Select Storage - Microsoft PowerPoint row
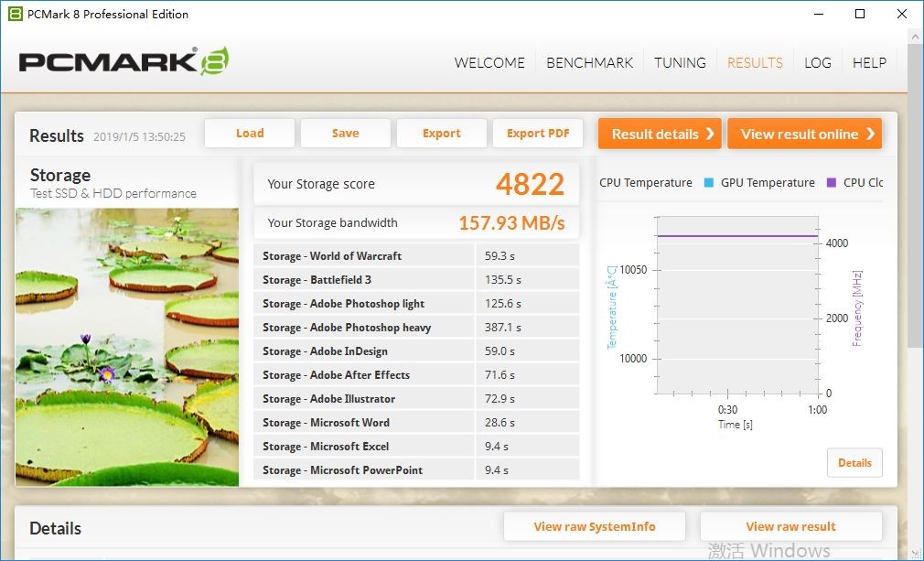Screen dimensions: 924x561 tap(416, 469)
